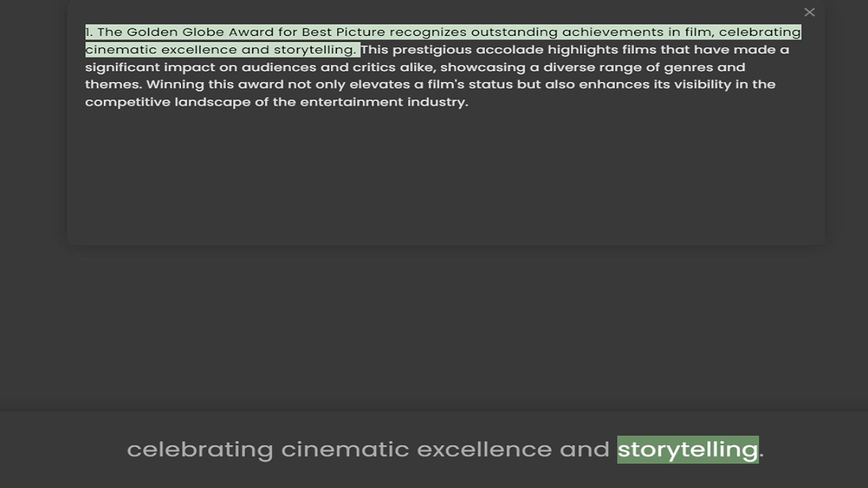This screenshot has width=868, height=488.
Task: Select "cinematic" in the bottom caption bar
Action: click(345, 450)
